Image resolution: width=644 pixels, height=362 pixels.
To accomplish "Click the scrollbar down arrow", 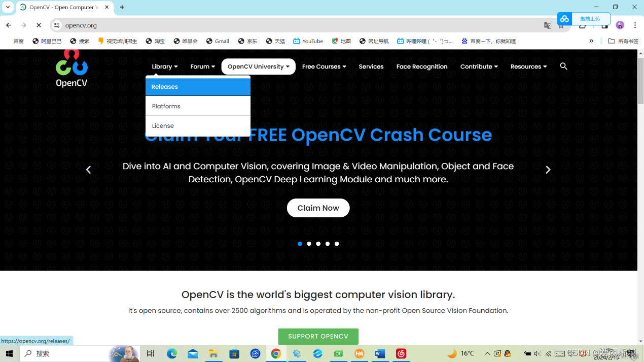I will [x=640, y=341].
